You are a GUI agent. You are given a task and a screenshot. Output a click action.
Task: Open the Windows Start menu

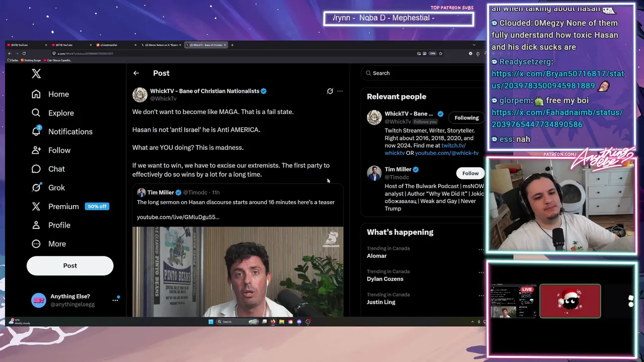click(x=211, y=322)
